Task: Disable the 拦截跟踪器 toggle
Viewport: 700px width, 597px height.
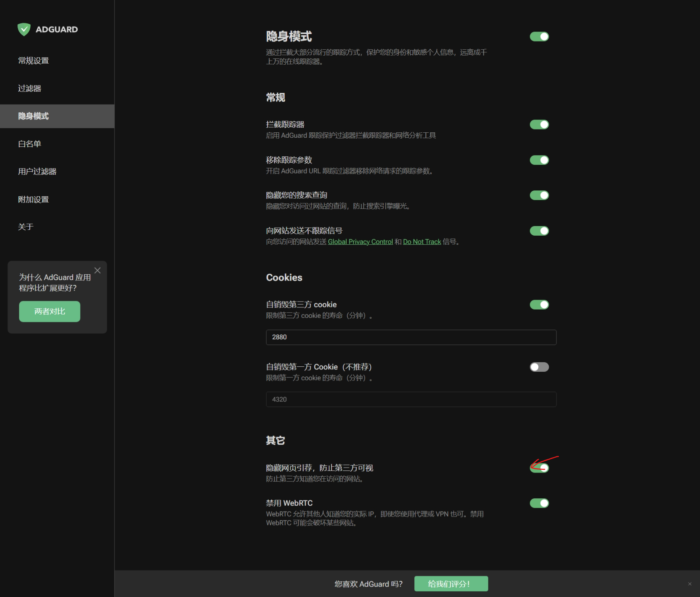Action: [x=539, y=124]
